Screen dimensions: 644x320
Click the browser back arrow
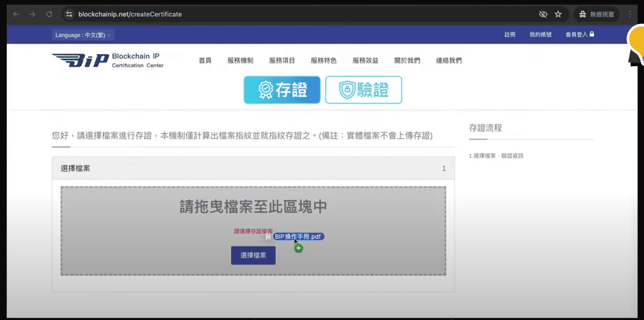16,14
